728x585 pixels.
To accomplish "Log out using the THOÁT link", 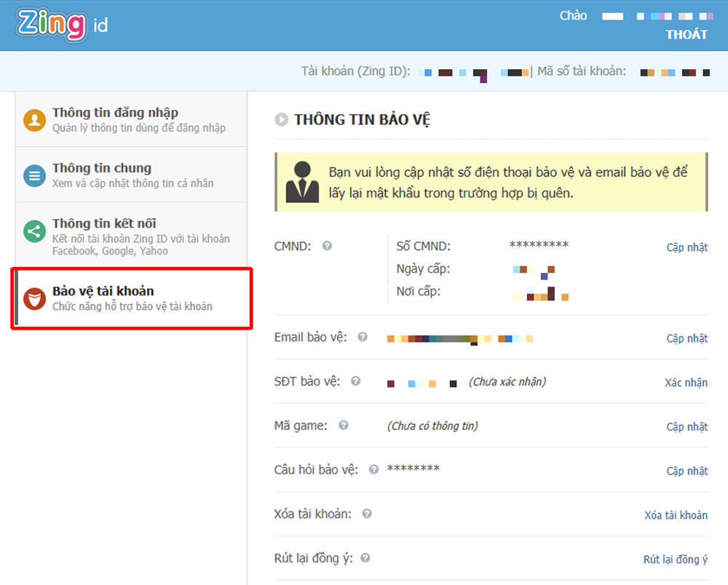I will (686, 34).
